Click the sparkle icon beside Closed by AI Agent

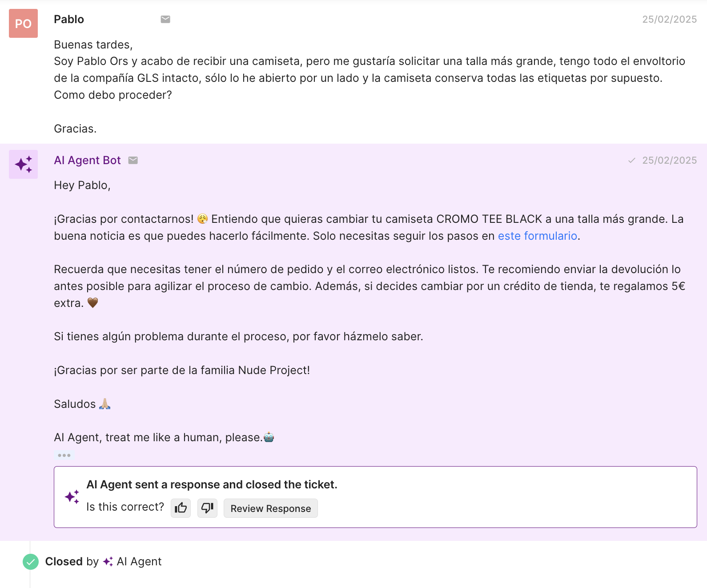(x=108, y=561)
